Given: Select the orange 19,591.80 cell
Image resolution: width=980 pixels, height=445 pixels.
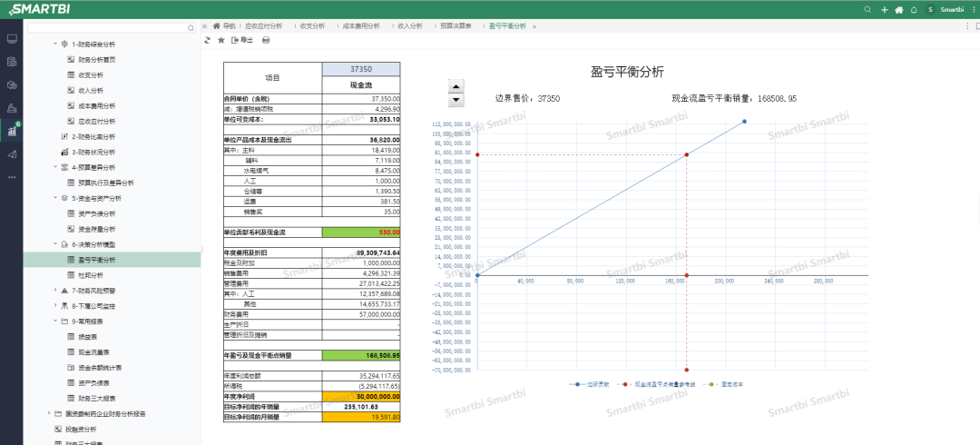Looking at the screenshot, I should pyautogui.click(x=361, y=416).
